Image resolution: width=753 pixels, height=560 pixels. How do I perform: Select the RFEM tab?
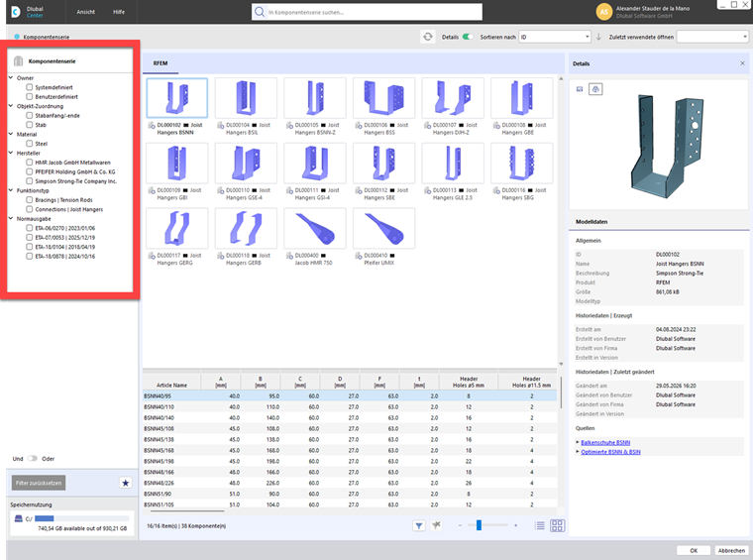tap(161, 63)
